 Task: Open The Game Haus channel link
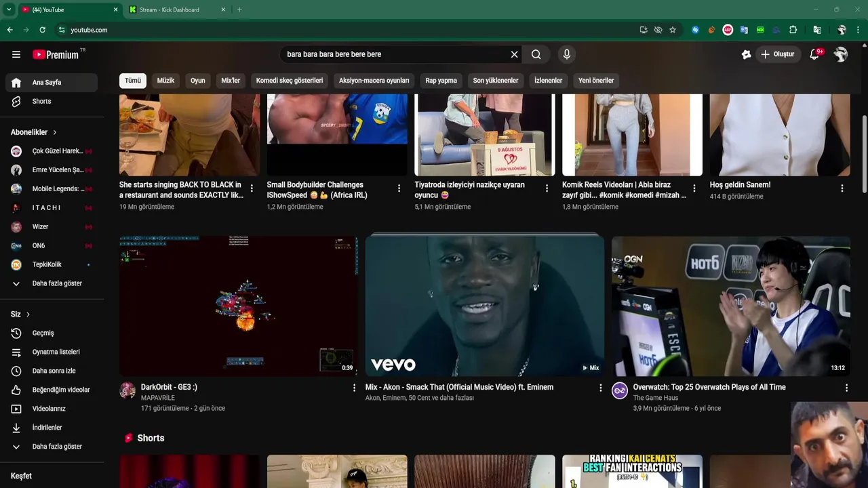[x=656, y=399]
